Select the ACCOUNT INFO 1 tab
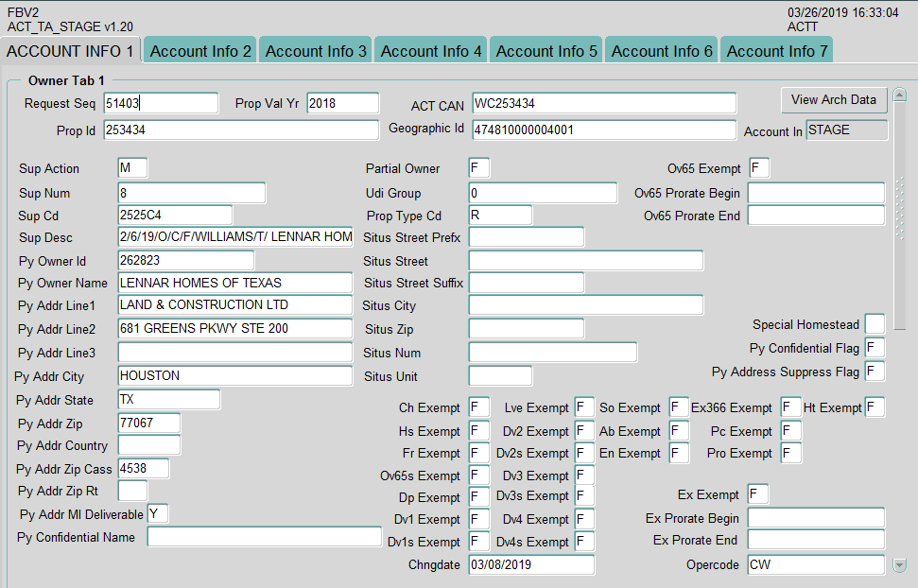 71,51
